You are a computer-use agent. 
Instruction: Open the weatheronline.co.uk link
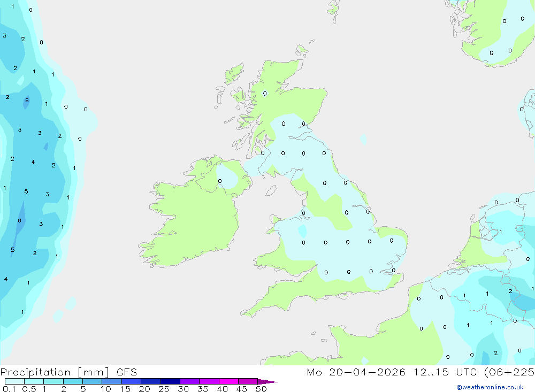pos(490,387)
